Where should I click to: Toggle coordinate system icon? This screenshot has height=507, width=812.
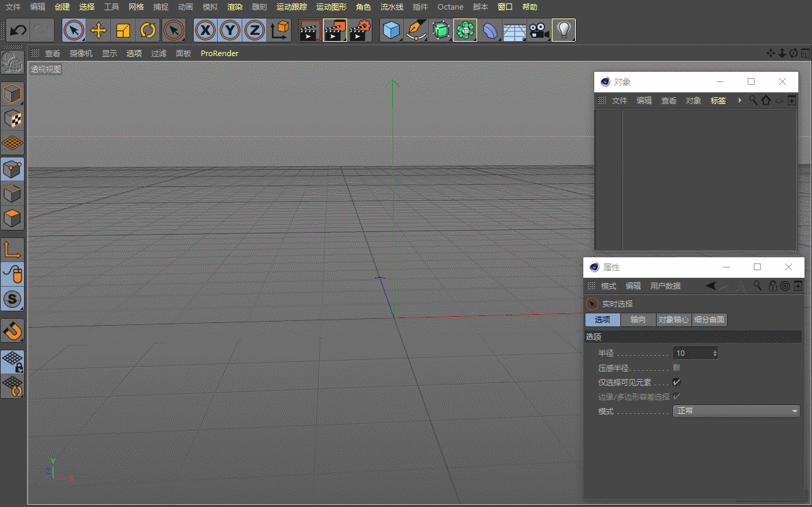279,30
